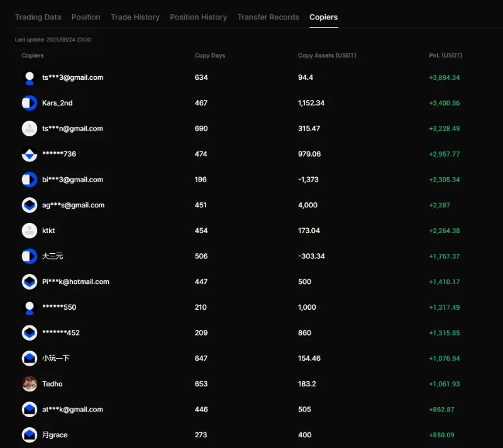
Task: Click the avatar of ******550
Action: (30, 307)
